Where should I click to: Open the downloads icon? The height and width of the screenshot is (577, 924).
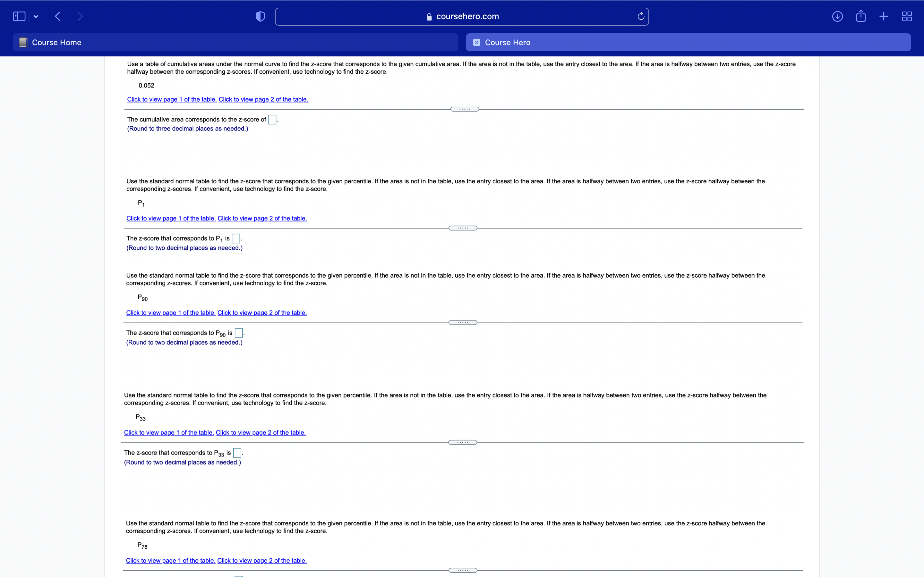point(837,16)
